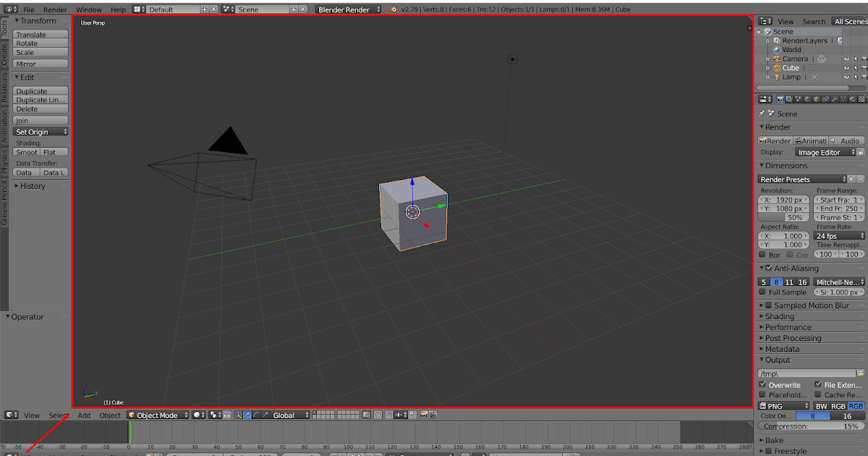The width and height of the screenshot is (868, 456).
Task: Open the Modifiers wrench tab
Action: [x=833, y=99]
